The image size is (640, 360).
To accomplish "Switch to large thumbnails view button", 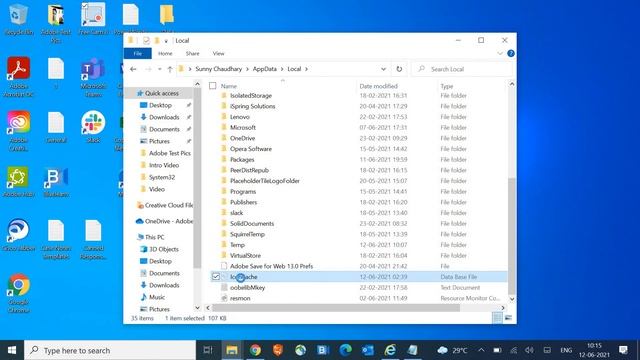I will (508, 318).
